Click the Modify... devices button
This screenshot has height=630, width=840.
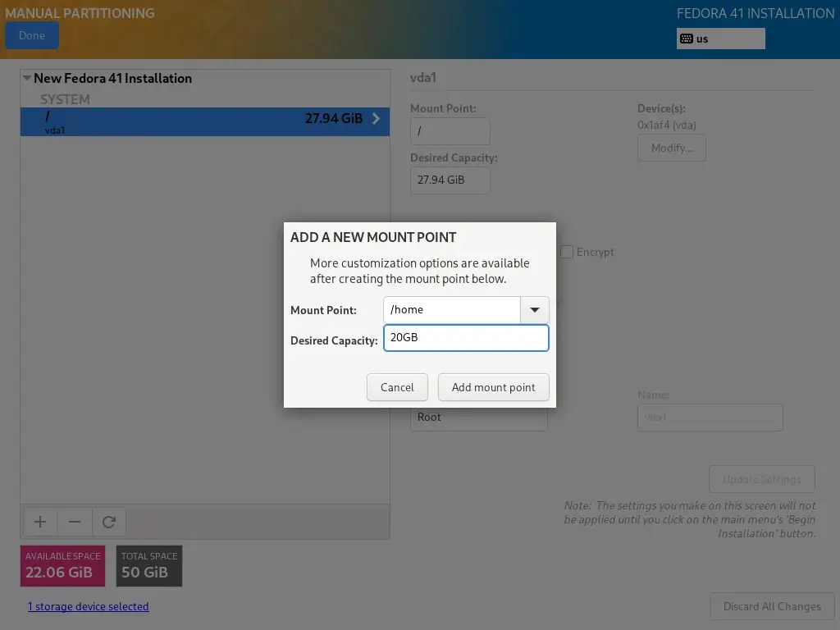[671, 148]
